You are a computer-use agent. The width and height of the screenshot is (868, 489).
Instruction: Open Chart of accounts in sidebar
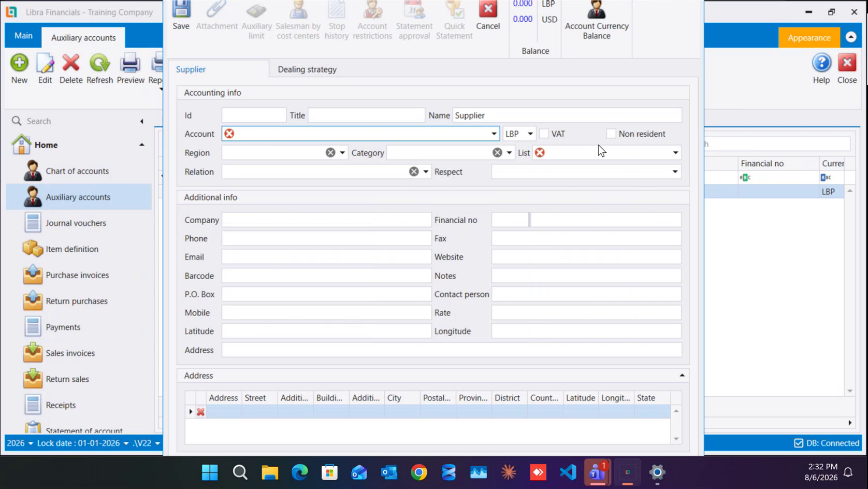click(79, 171)
